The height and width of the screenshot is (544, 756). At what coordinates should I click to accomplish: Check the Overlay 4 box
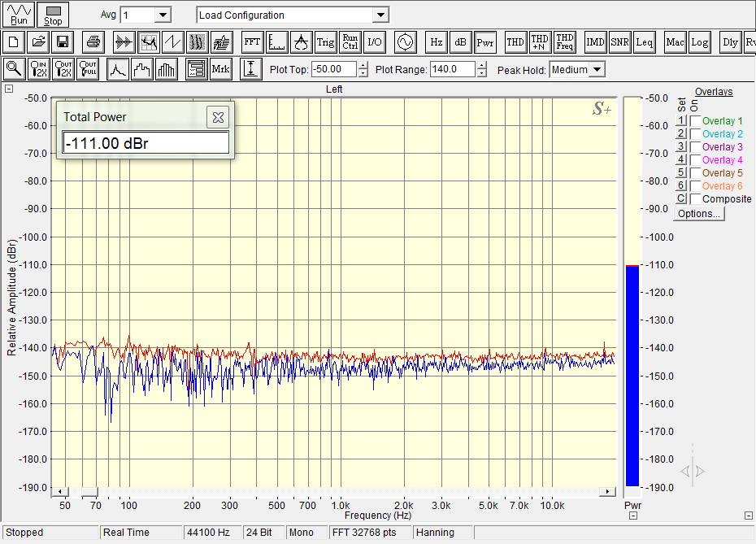(x=695, y=160)
